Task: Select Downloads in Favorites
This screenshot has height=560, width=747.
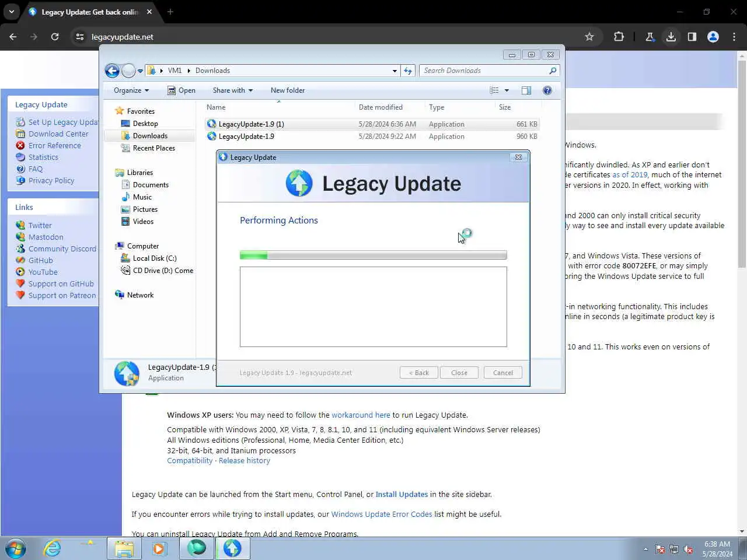Action: click(x=150, y=136)
